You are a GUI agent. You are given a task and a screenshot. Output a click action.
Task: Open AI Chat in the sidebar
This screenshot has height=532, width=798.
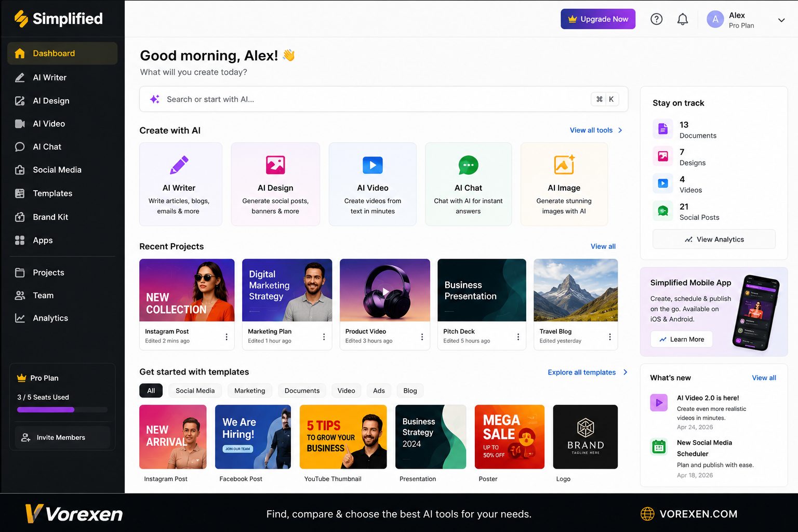tap(62, 147)
